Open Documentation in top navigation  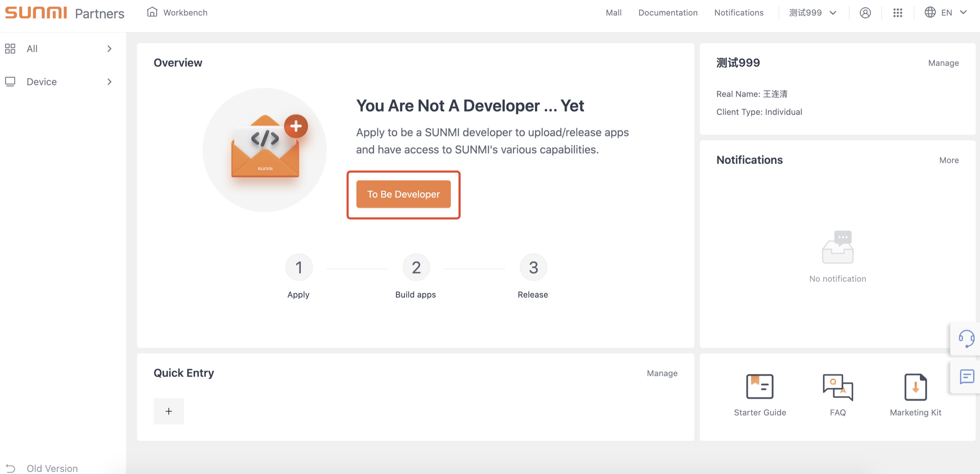[x=668, y=13]
